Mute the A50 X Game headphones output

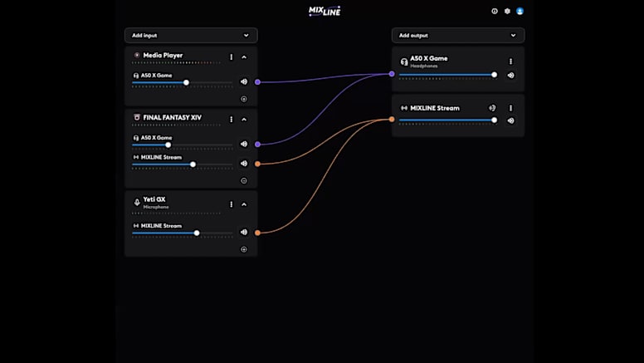tap(511, 76)
